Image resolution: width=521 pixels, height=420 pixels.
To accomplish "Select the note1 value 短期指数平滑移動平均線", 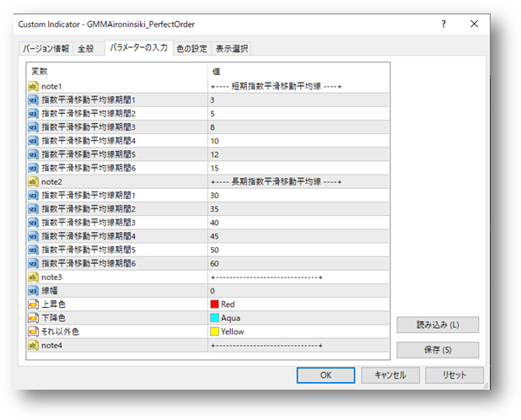I will tap(298, 86).
